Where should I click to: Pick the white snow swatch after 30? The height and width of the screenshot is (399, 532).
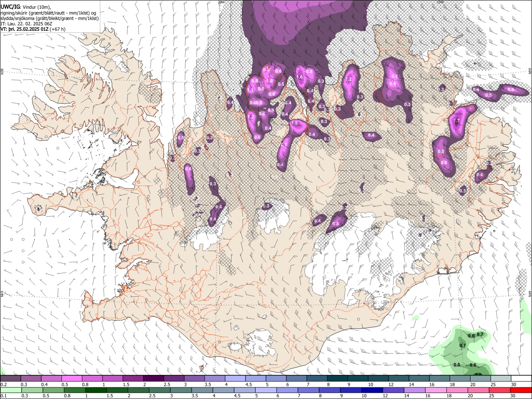521,379
